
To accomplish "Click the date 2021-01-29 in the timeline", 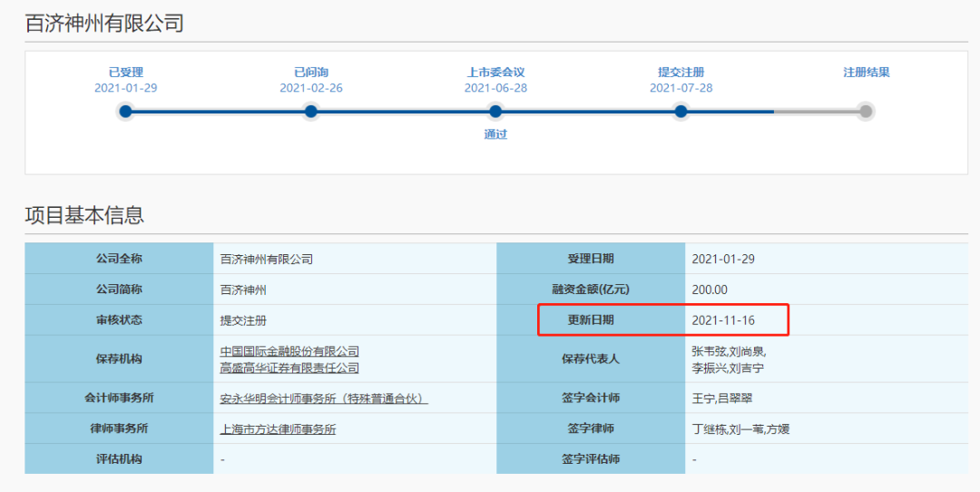I will click(125, 88).
